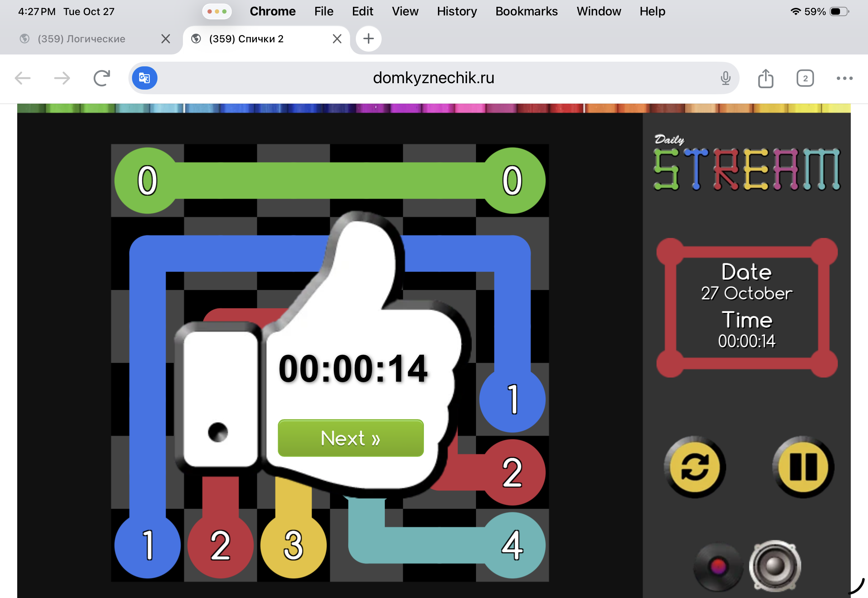The height and width of the screenshot is (598, 868).
Task: Pause the game with yellow pause button
Action: (803, 467)
